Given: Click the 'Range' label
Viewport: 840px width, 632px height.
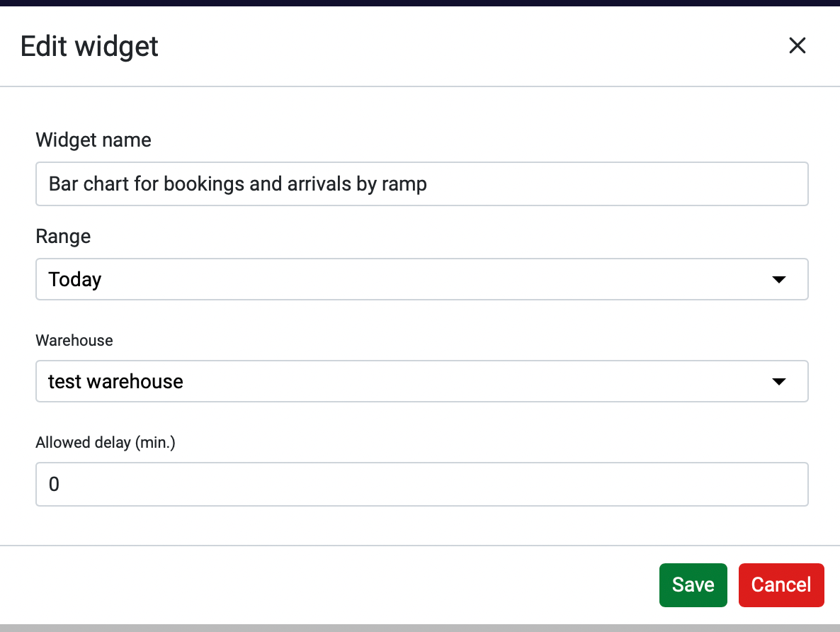Looking at the screenshot, I should click(x=63, y=237).
